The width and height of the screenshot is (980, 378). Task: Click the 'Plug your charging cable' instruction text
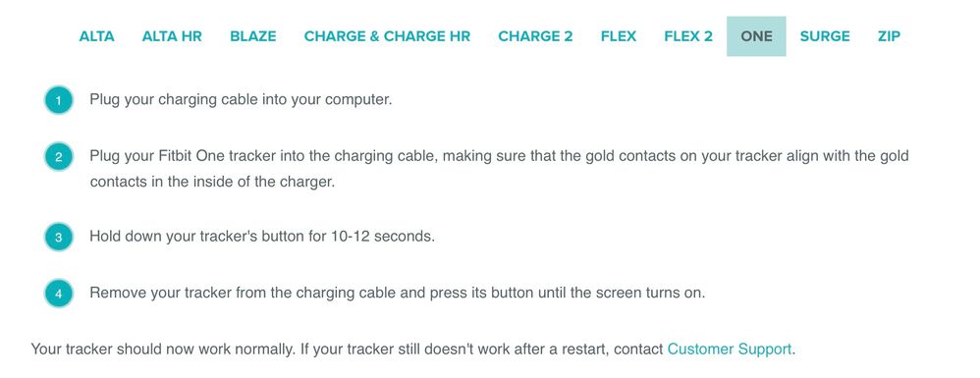[x=241, y=99]
